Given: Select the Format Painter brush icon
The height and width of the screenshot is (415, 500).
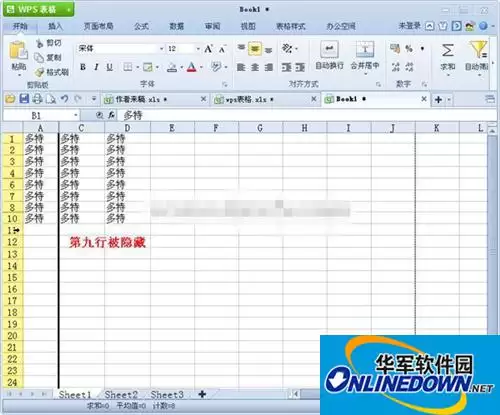Looking at the screenshot, I should click(x=40, y=72).
